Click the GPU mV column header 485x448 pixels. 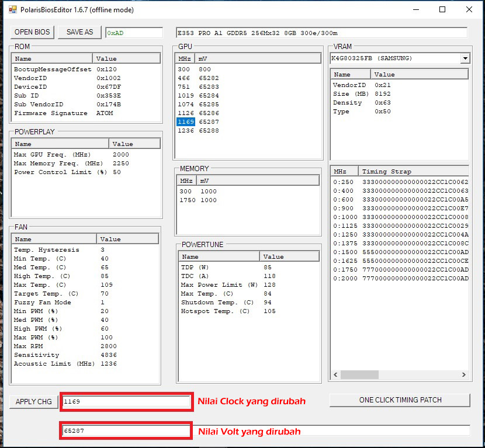pyautogui.click(x=258, y=59)
